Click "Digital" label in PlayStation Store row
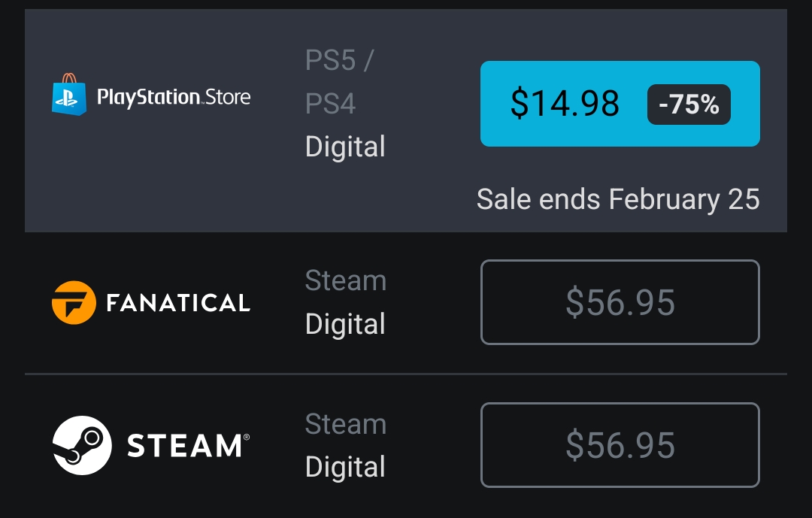 coord(345,147)
